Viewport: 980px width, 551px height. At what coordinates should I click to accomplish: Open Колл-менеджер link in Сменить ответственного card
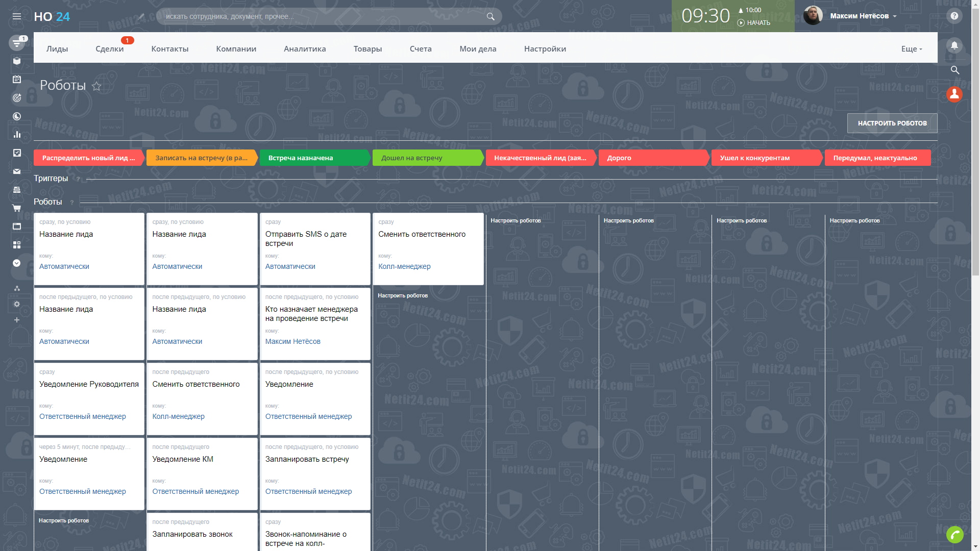[404, 266]
